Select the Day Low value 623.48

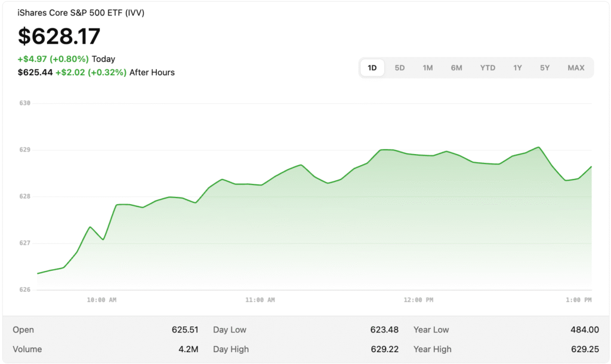[x=385, y=330]
